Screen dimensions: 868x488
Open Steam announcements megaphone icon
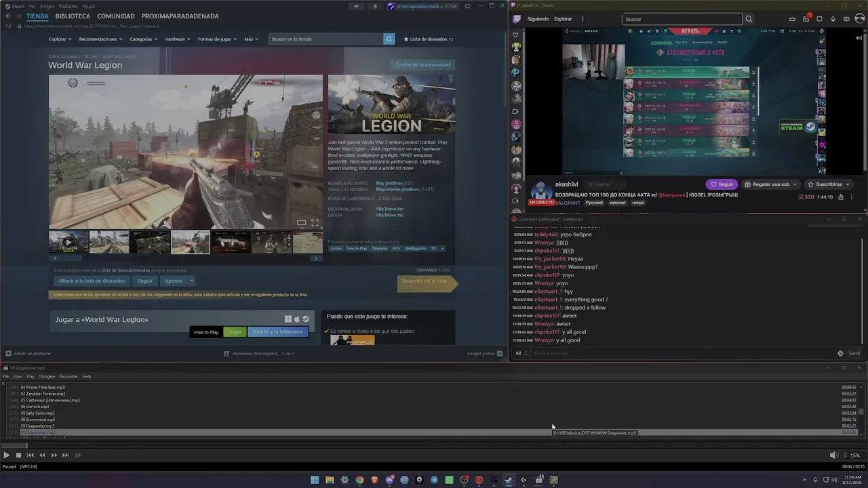point(356,7)
